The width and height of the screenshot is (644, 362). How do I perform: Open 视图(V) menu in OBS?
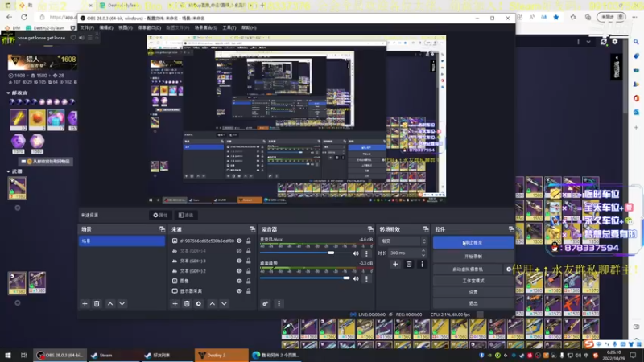pos(126,28)
